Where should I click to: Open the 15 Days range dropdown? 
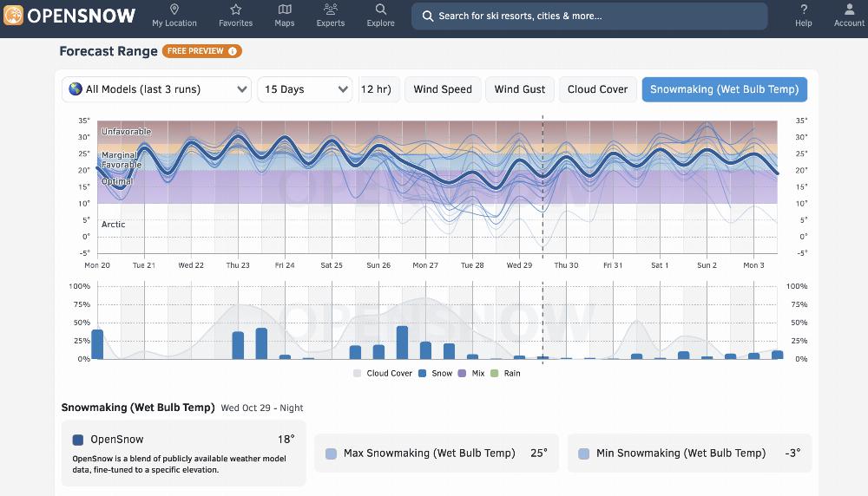pyautogui.click(x=305, y=89)
